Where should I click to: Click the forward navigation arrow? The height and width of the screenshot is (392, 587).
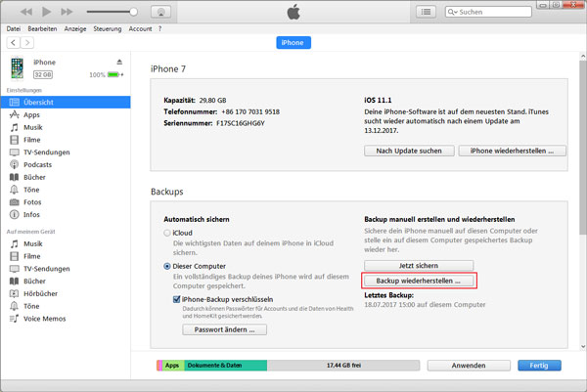click(x=27, y=43)
